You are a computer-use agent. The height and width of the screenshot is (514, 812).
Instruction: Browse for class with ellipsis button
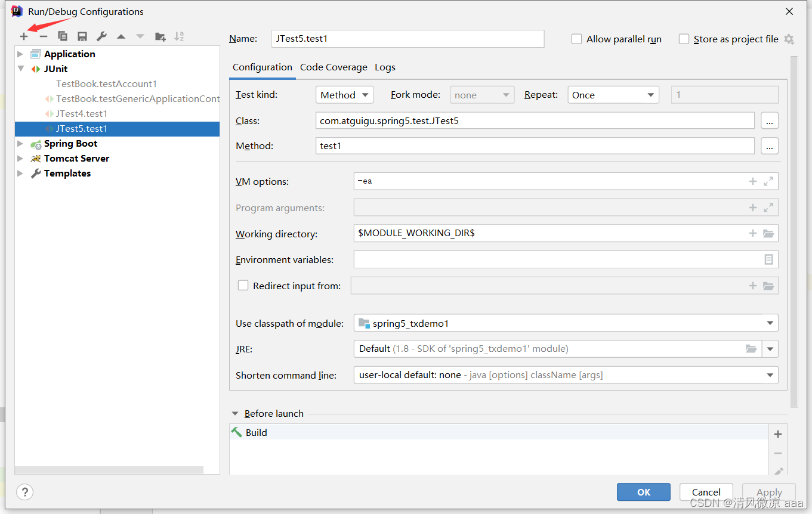770,120
